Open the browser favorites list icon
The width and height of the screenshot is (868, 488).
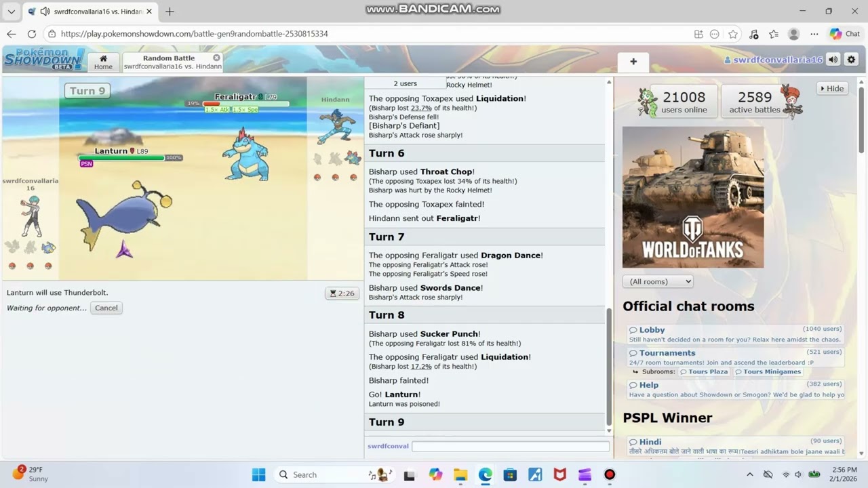pyautogui.click(x=774, y=34)
